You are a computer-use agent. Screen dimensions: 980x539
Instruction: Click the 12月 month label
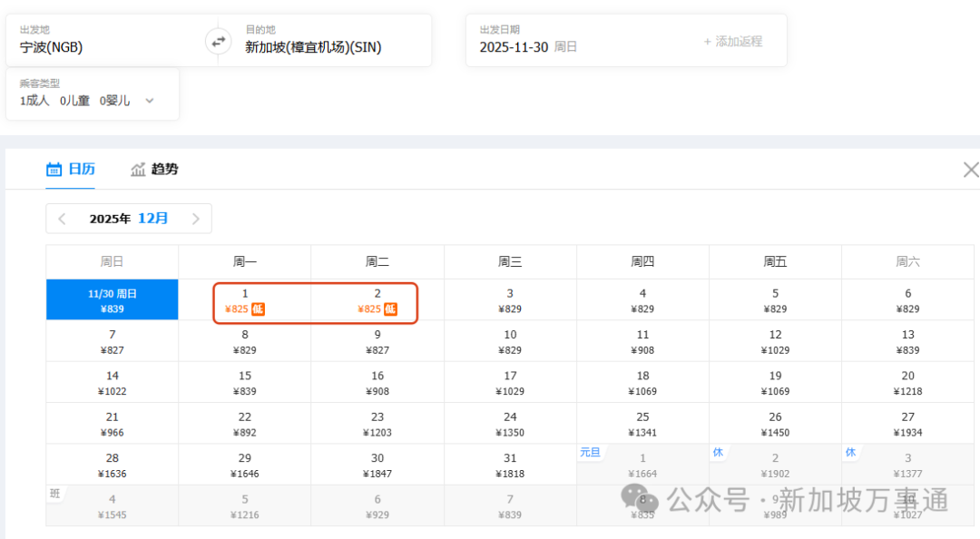[153, 218]
